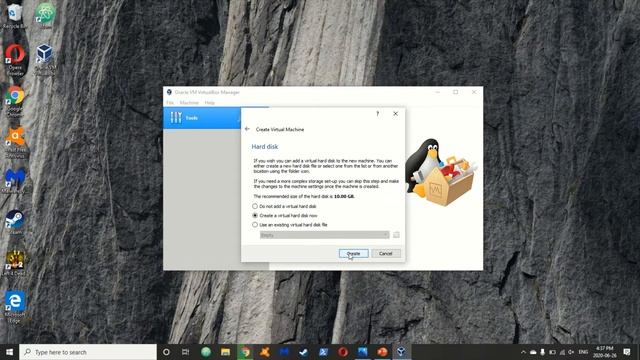Open the Help menu in VirtualBox Manager
Image resolution: width=640 pixels, height=360 pixels.
click(x=209, y=103)
